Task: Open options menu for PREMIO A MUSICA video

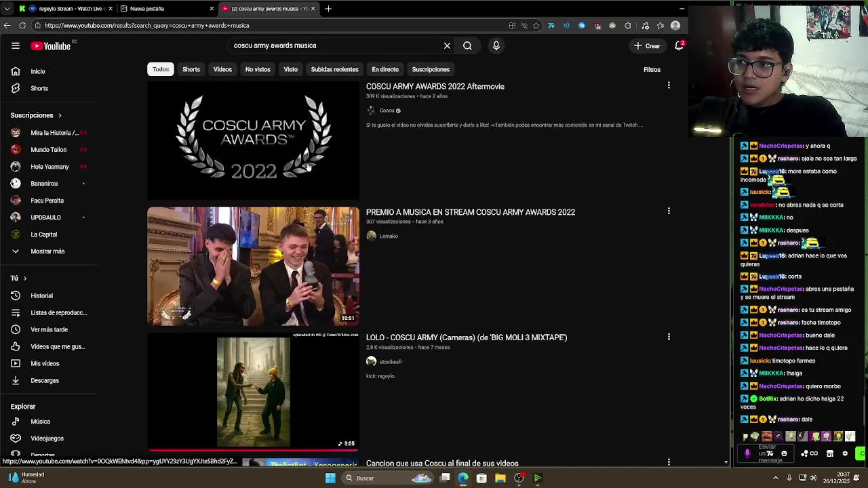Action: point(669,211)
